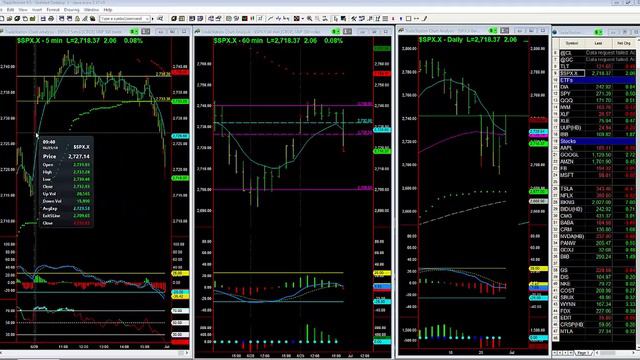
Task: Open the Help menu
Action: (x=108, y=9)
